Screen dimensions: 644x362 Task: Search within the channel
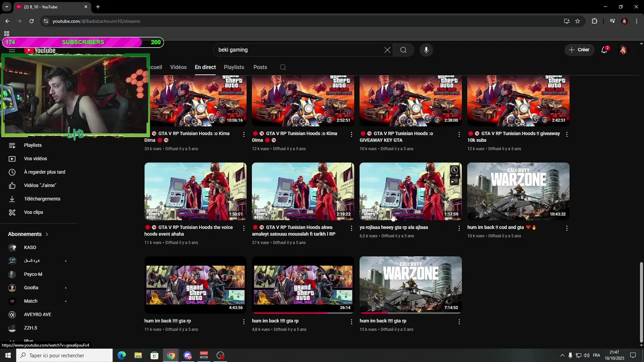tap(283, 67)
